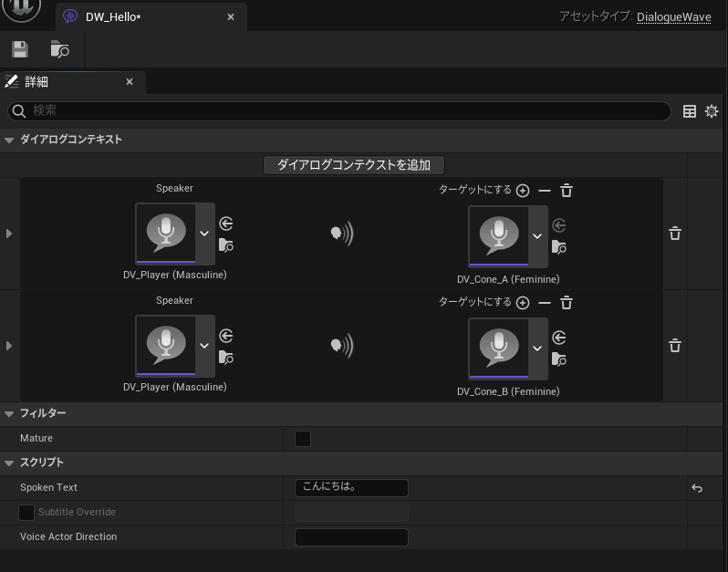Click the speaking-head icon in first context
Image resolution: width=728 pixels, height=572 pixels.
coord(342,233)
